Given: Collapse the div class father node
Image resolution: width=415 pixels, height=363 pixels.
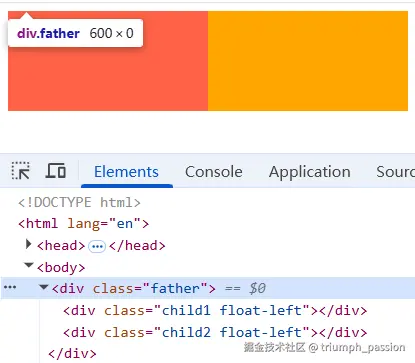Looking at the screenshot, I should coord(44,287).
